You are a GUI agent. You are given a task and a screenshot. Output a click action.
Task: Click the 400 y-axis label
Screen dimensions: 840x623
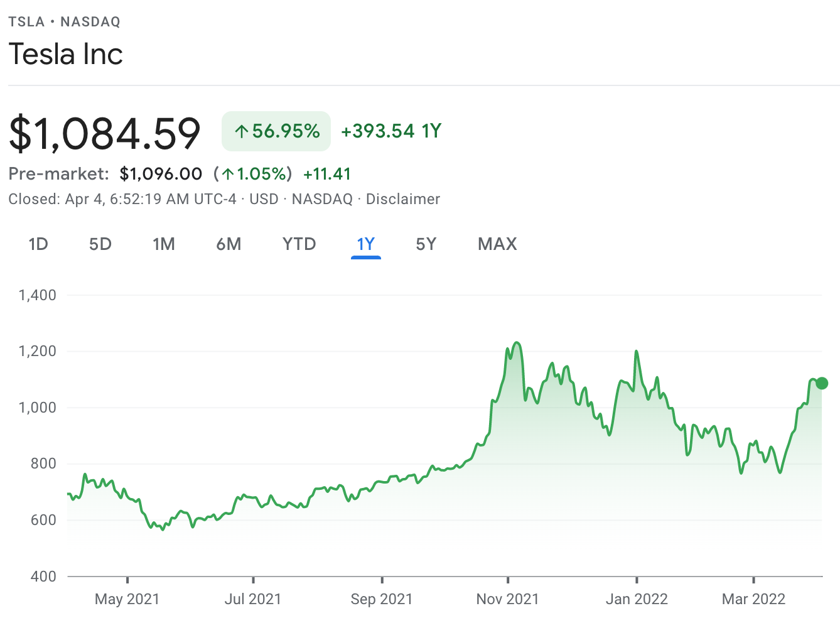pos(43,577)
